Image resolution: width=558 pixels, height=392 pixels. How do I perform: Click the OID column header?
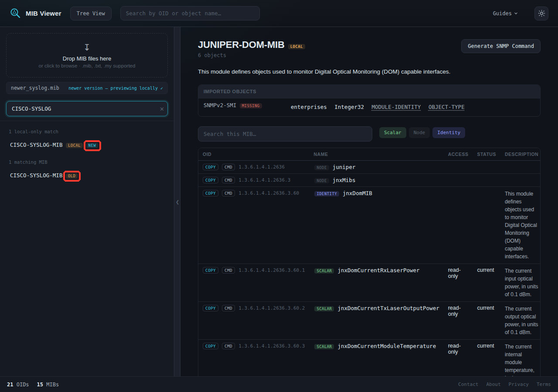click(x=207, y=154)
